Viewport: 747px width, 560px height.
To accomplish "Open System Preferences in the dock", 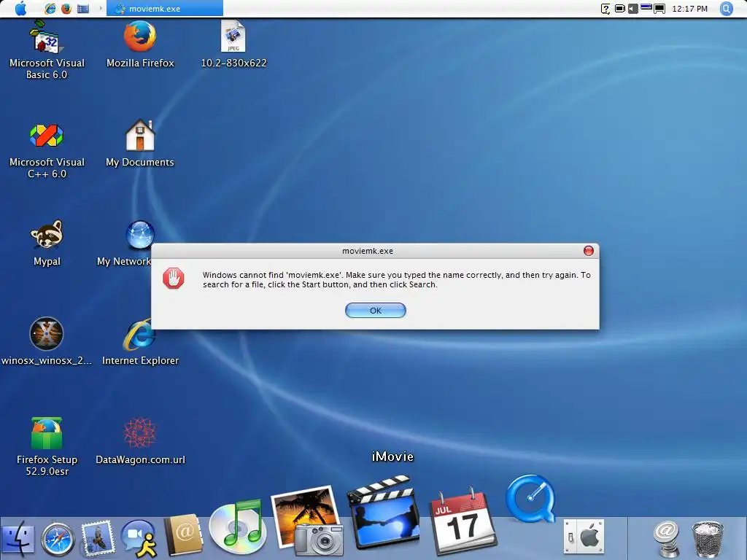I will click(x=584, y=537).
